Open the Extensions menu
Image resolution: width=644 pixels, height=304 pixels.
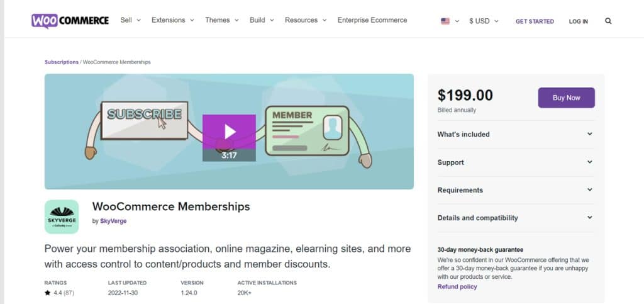click(172, 20)
